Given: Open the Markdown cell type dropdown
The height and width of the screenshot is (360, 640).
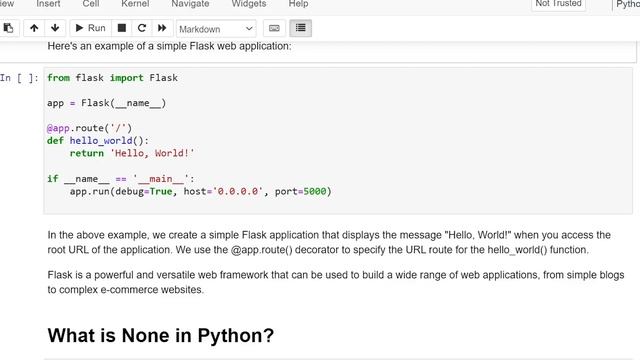Looking at the screenshot, I should coord(216,29).
